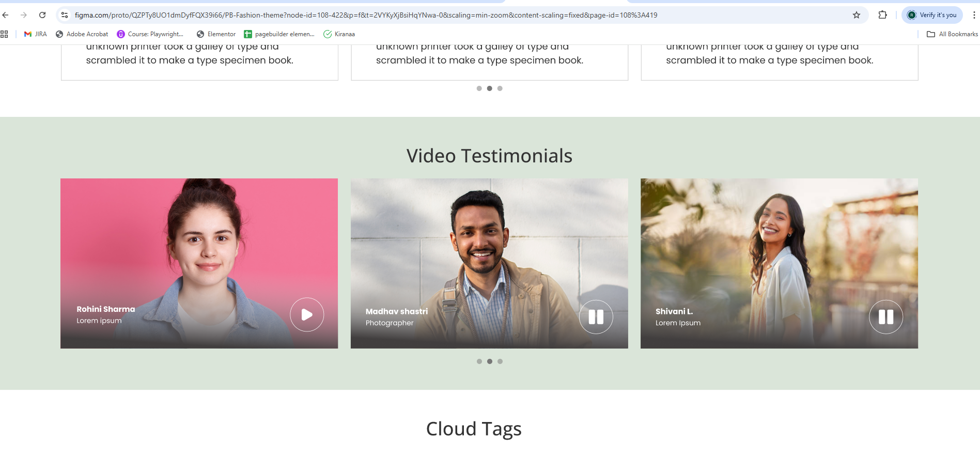Image resolution: width=980 pixels, height=452 pixels.
Task: Click the Madhav shastri name label
Action: (397, 311)
